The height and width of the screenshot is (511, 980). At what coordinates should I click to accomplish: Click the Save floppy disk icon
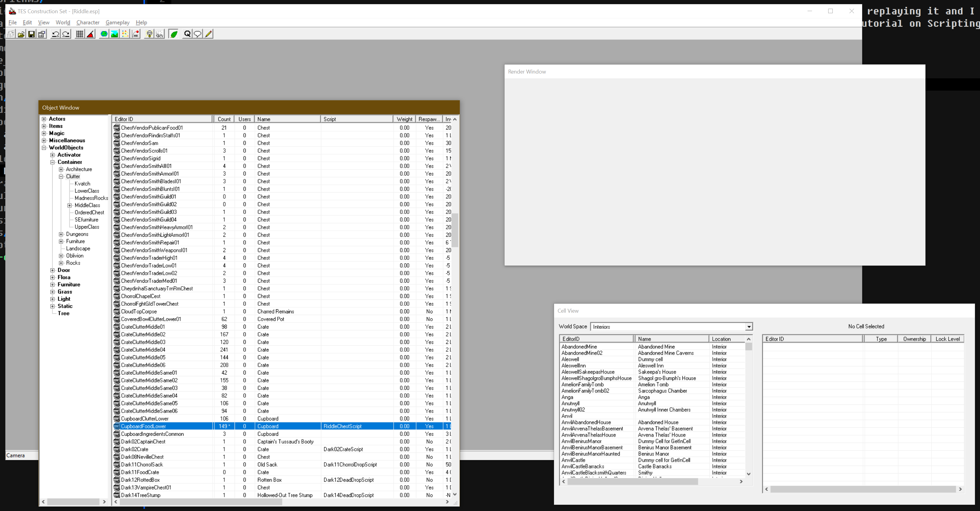pos(31,34)
